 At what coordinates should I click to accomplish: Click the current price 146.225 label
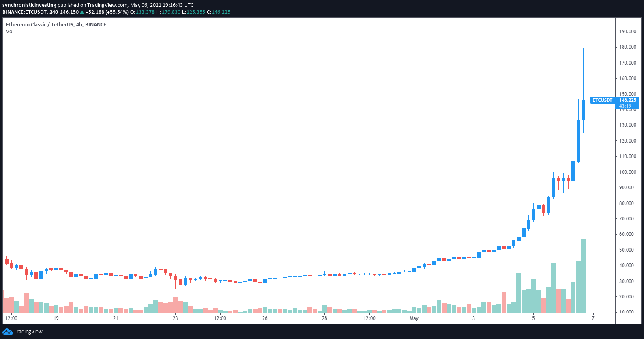coord(627,100)
